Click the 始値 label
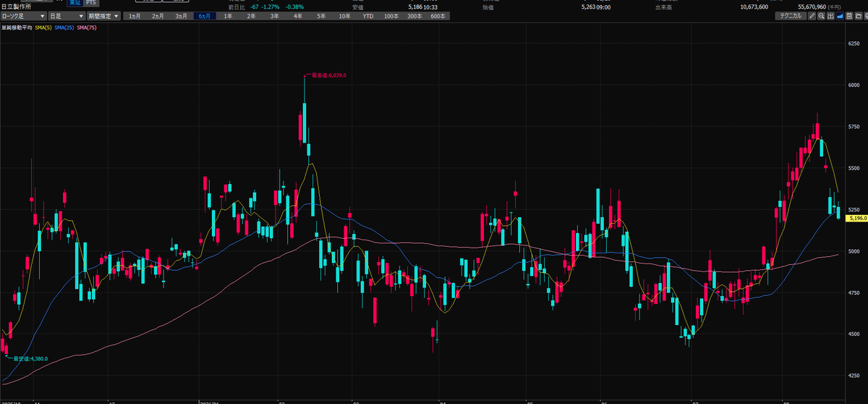 click(489, 7)
